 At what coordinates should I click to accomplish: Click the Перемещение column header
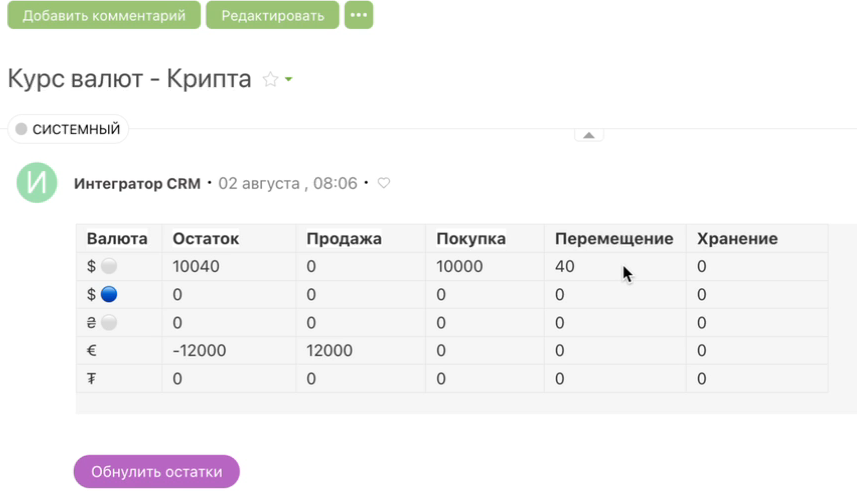pyautogui.click(x=613, y=239)
